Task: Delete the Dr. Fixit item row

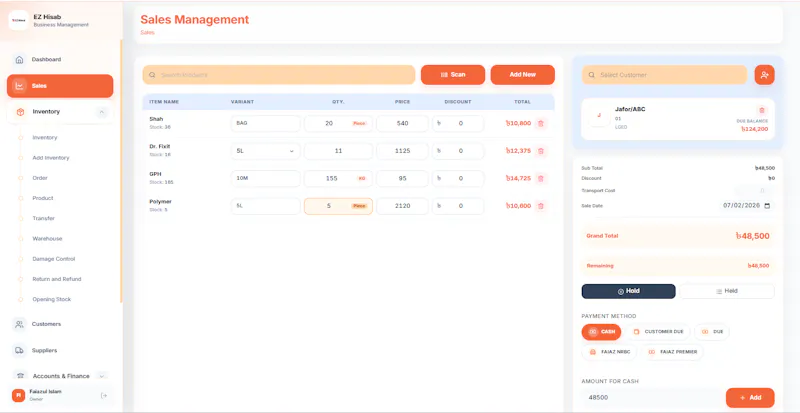Action: pyautogui.click(x=541, y=151)
